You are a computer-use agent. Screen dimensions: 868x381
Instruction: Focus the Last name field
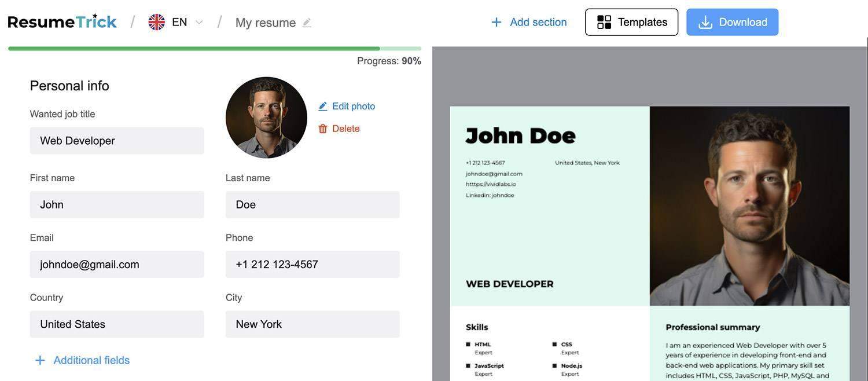coord(312,204)
